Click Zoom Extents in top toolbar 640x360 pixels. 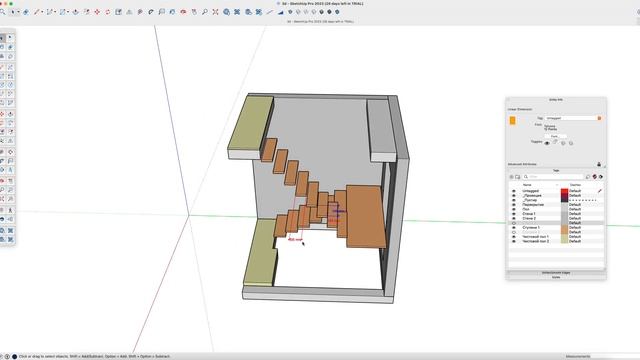pyautogui.click(x=216, y=12)
